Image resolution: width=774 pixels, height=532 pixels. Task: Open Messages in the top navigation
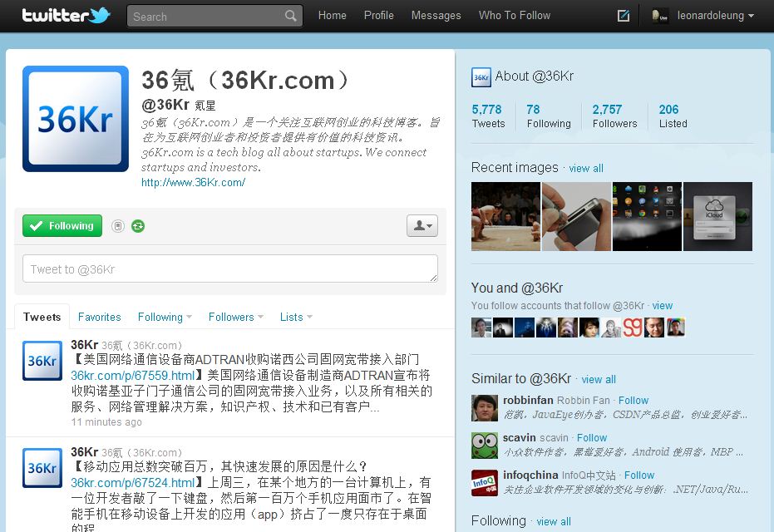click(x=436, y=15)
